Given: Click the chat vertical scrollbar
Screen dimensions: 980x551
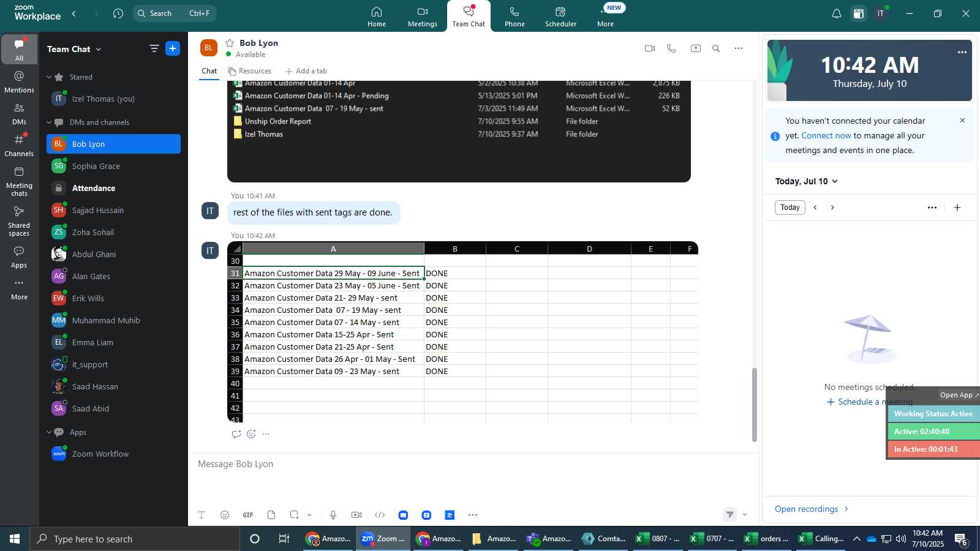Looking at the screenshot, I should [755, 405].
